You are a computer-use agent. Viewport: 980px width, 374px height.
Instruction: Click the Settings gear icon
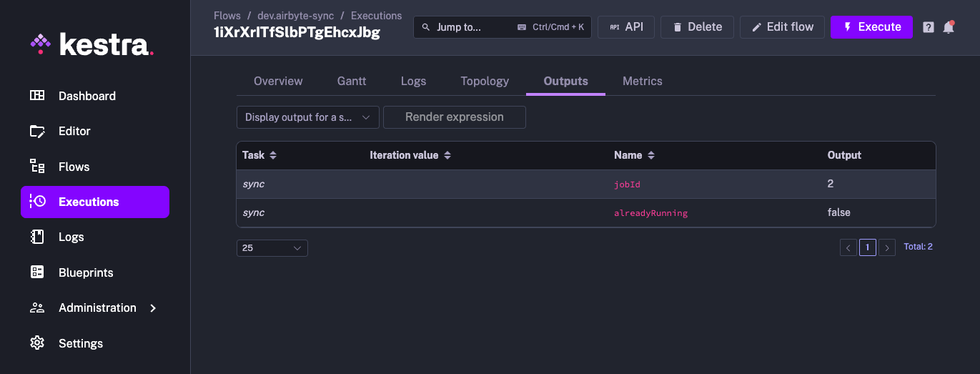pyautogui.click(x=37, y=343)
